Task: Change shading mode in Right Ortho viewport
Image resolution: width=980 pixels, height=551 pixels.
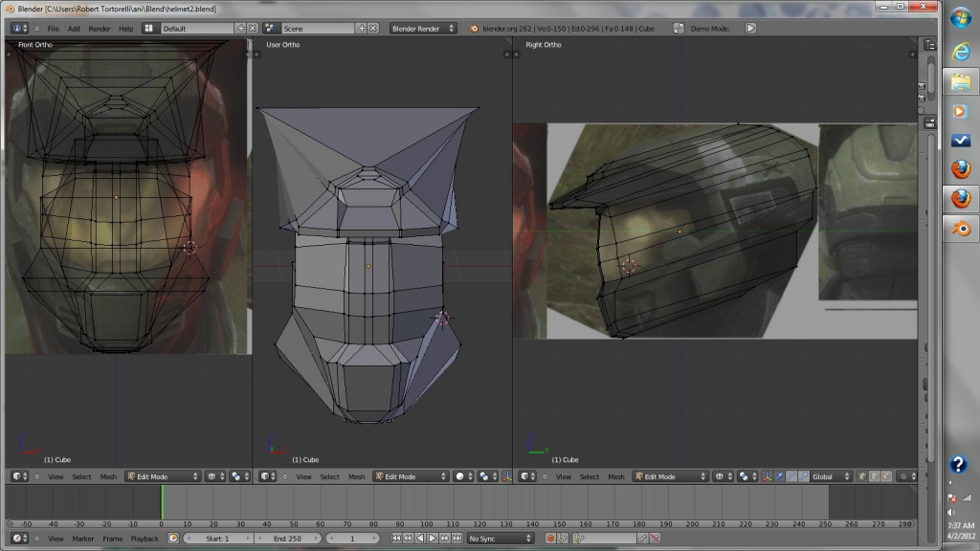Action: pos(724,476)
